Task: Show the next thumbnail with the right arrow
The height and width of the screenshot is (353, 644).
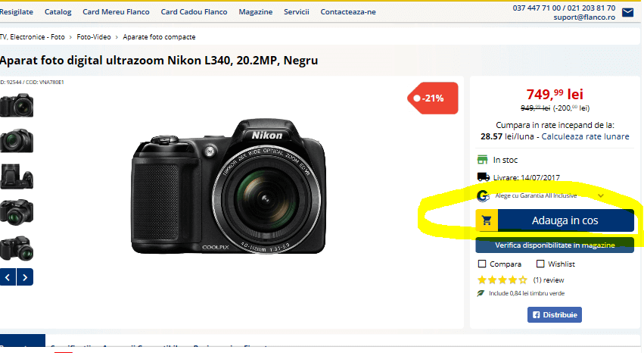Action: click(x=25, y=277)
